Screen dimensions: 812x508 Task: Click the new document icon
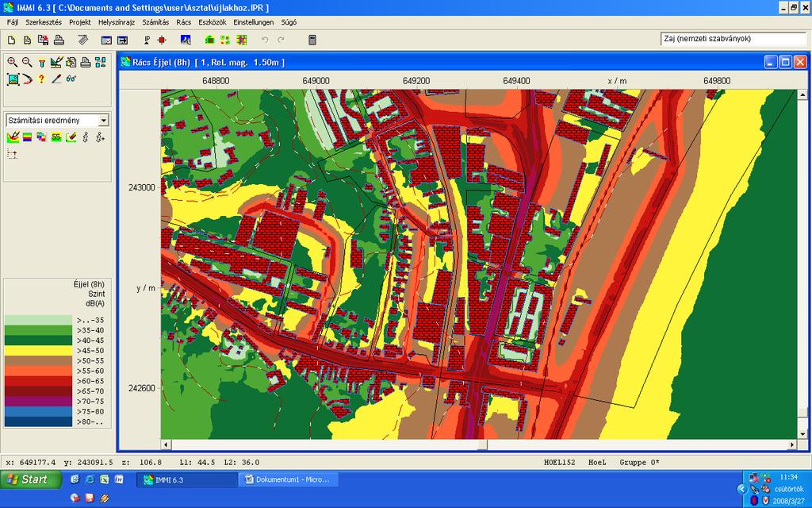[x=11, y=40]
